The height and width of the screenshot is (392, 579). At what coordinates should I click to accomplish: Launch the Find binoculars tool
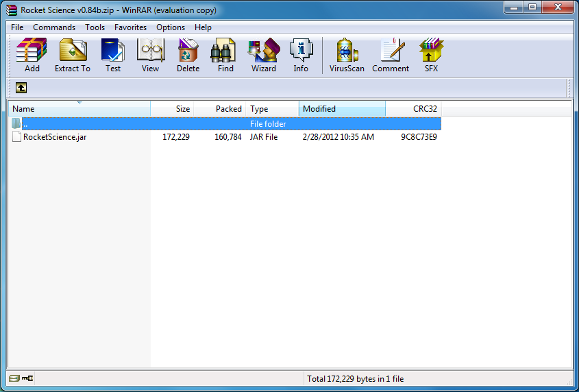[225, 55]
